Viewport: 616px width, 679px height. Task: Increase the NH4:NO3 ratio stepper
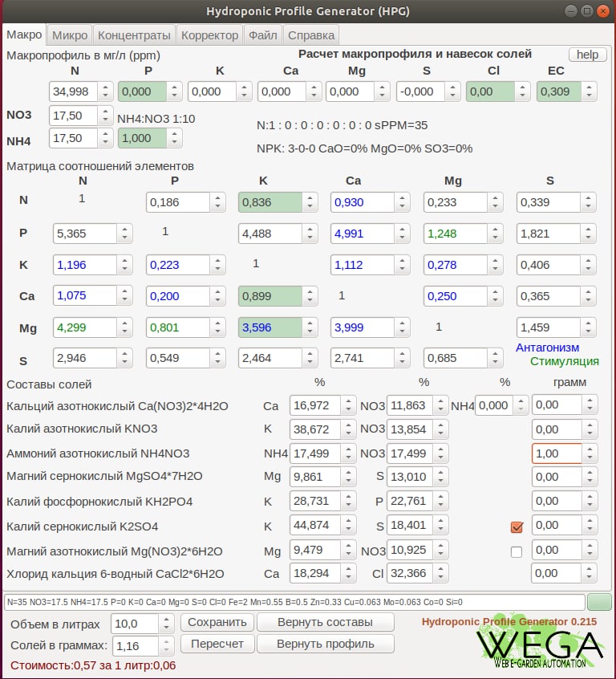pos(174,134)
